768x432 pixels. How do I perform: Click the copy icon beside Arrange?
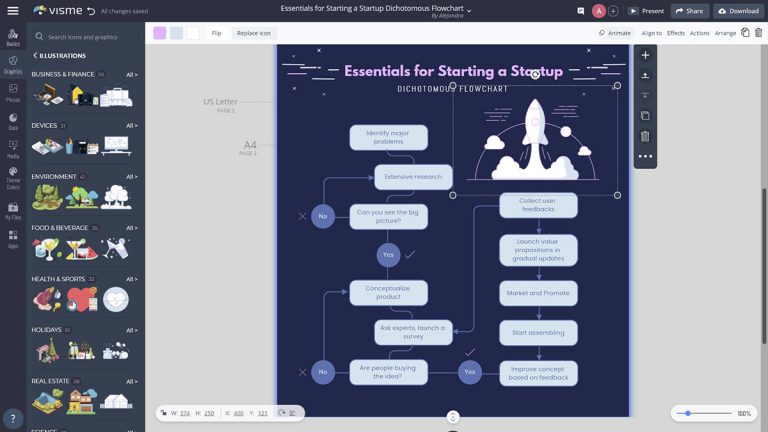pos(745,33)
